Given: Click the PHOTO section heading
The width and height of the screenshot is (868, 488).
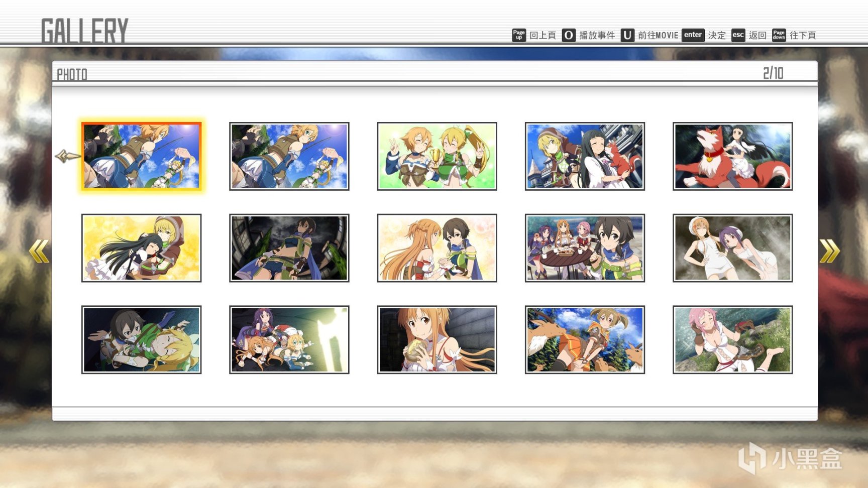Looking at the screenshot, I should point(72,75).
